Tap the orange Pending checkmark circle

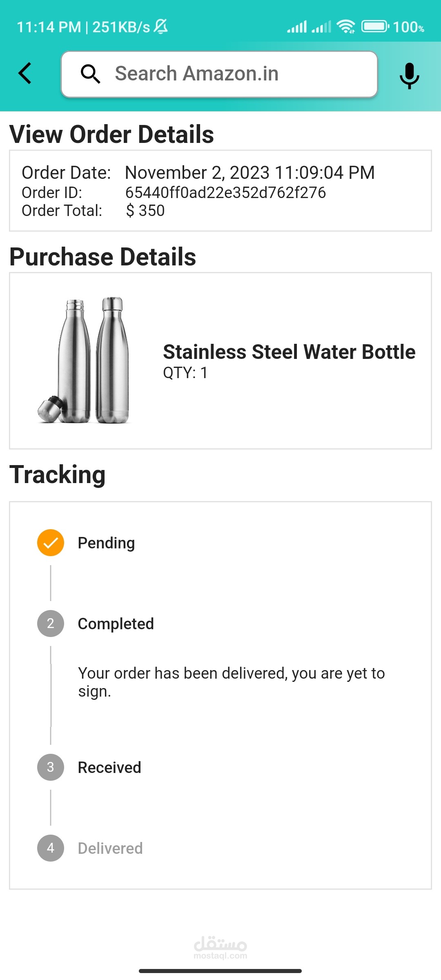[x=51, y=543]
